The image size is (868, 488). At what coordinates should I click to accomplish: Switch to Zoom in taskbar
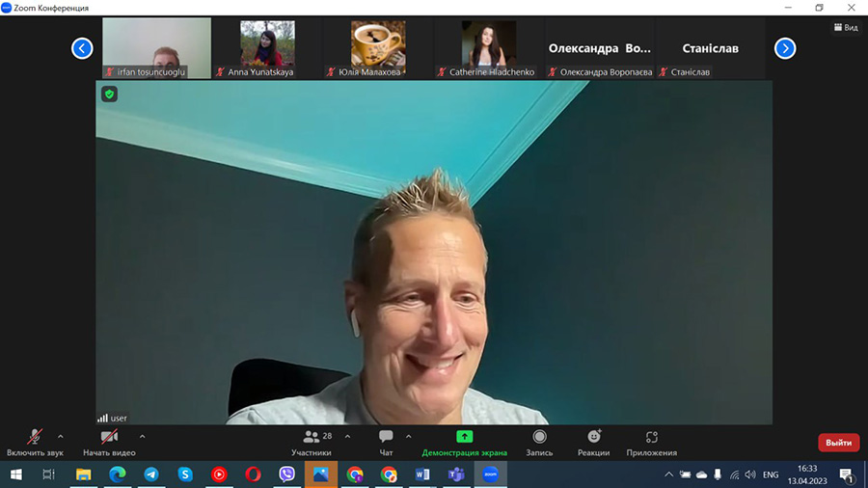click(x=491, y=474)
